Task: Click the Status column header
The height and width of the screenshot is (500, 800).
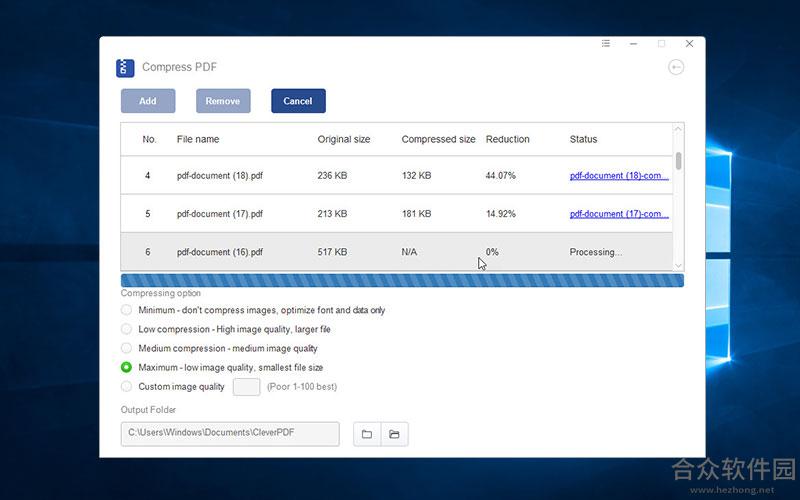Action: click(x=583, y=139)
